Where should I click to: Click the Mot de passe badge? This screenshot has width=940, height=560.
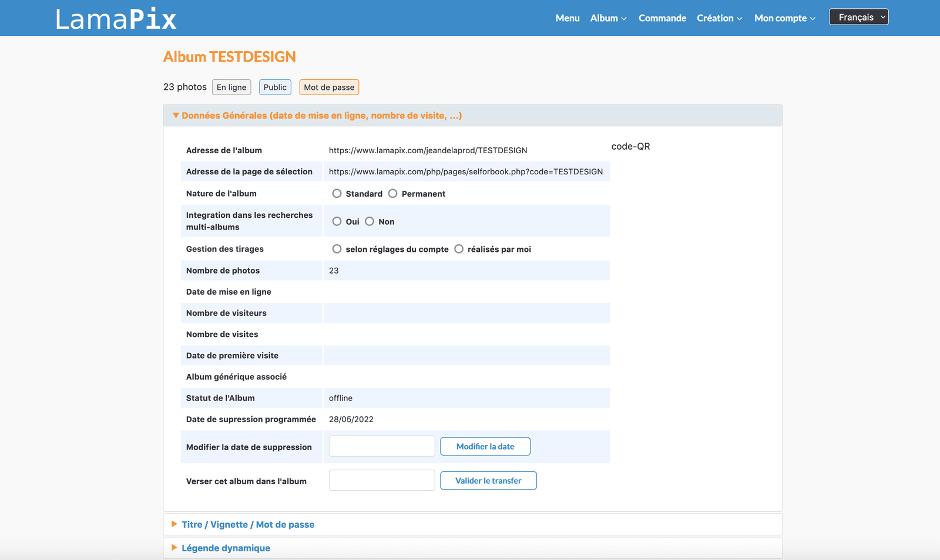click(x=329, y=87)
